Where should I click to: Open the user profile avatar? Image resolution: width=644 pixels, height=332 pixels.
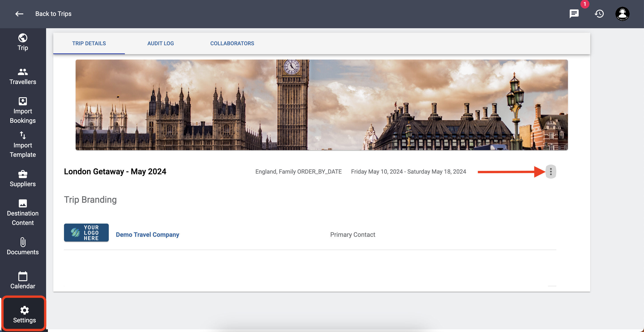[x=622, y=14]
